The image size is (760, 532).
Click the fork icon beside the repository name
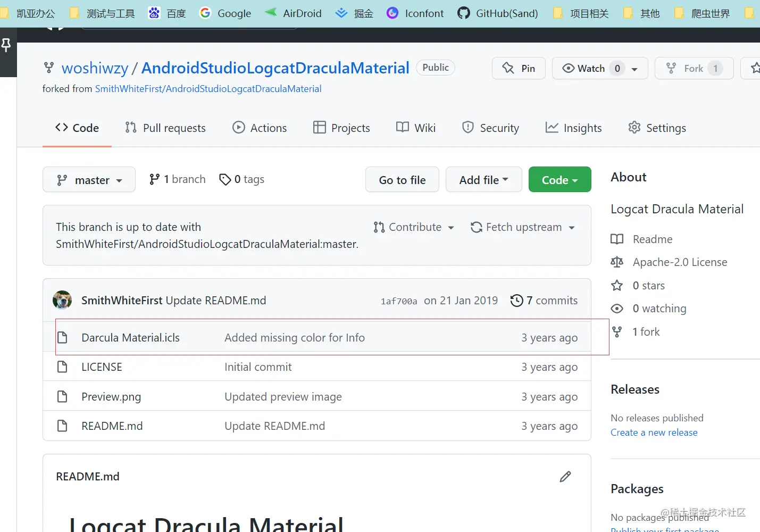(x=49, y=68)
